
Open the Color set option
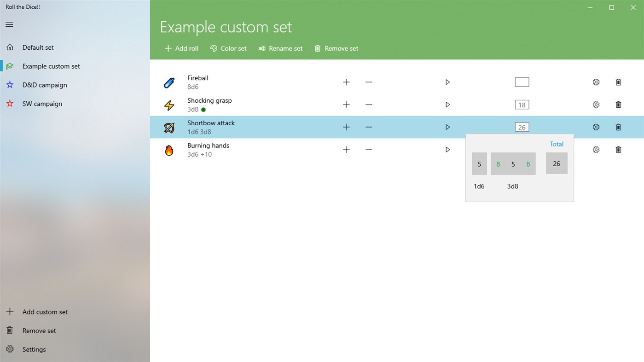pyautogui.click(x=228, y=48)
